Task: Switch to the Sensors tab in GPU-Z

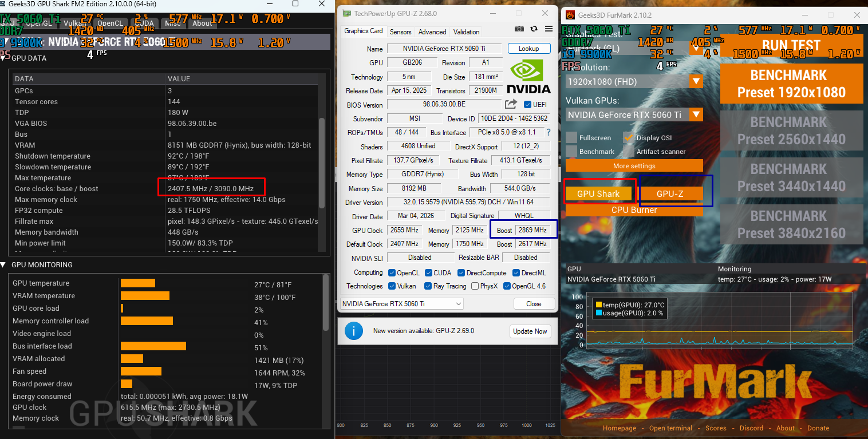Action: 400,32
